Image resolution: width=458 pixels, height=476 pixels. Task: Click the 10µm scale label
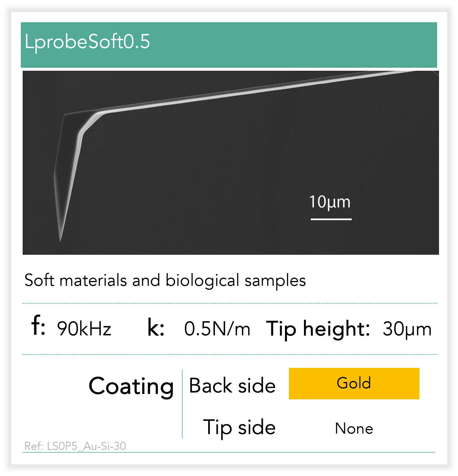tap(330, 202)
